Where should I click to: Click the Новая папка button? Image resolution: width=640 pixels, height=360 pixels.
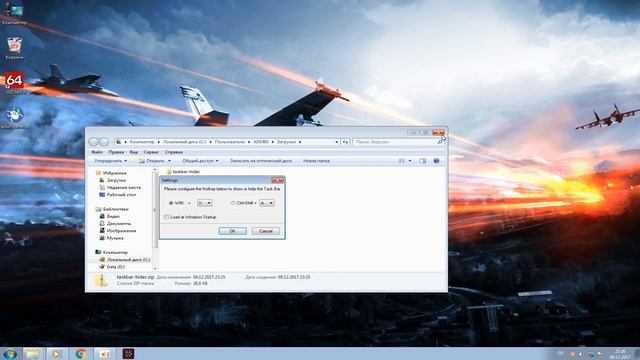click(316, 161)
